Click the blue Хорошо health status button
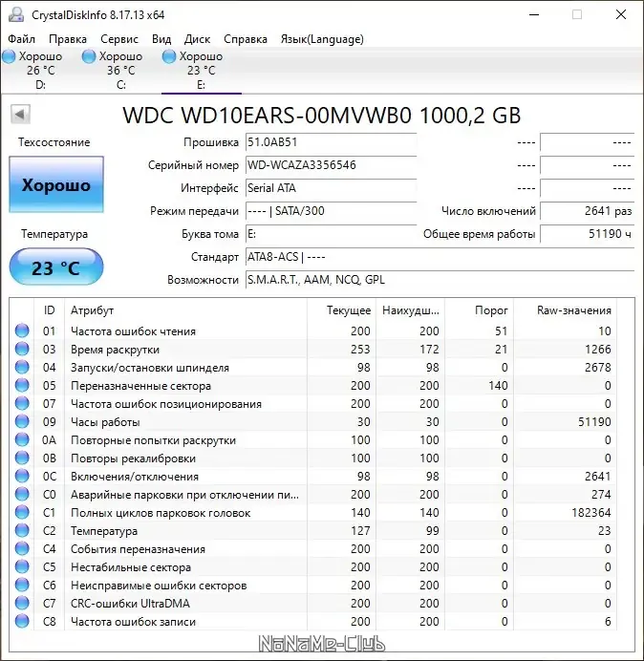The height and width of the screenshot is (661, 644). click(56, 184)
